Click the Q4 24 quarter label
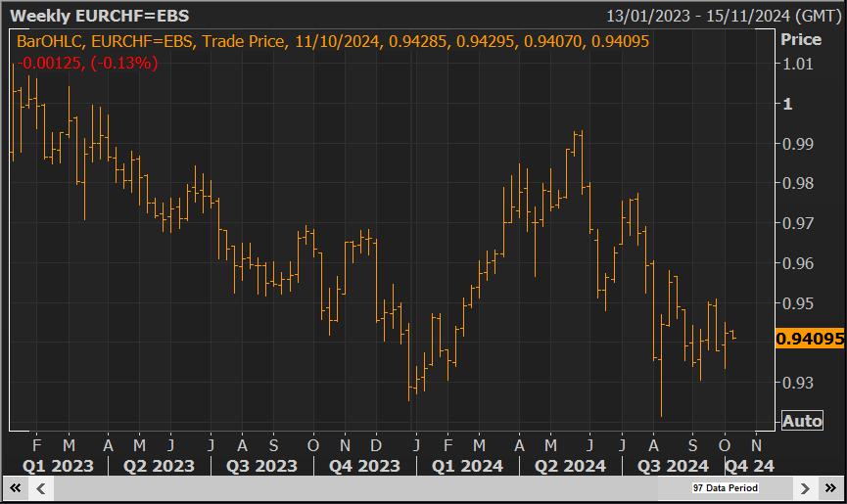The width and height of the screenshot is (847, 504). (750, 466)
